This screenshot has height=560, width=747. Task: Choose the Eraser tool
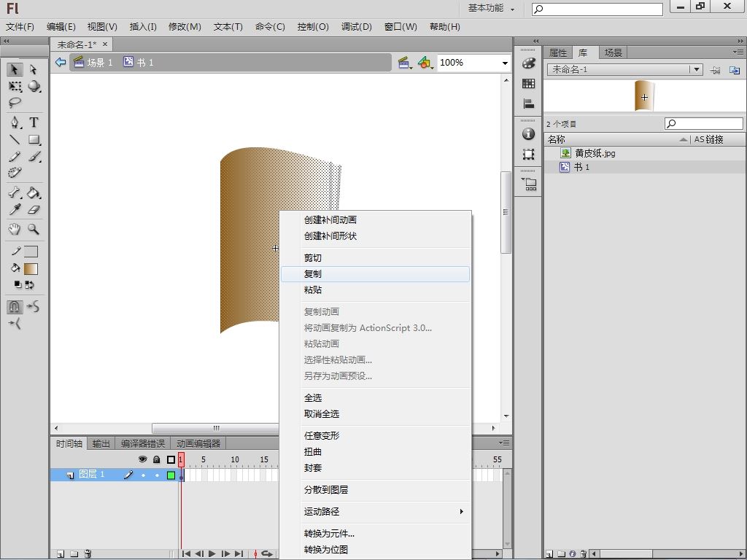tap(34, 210)
